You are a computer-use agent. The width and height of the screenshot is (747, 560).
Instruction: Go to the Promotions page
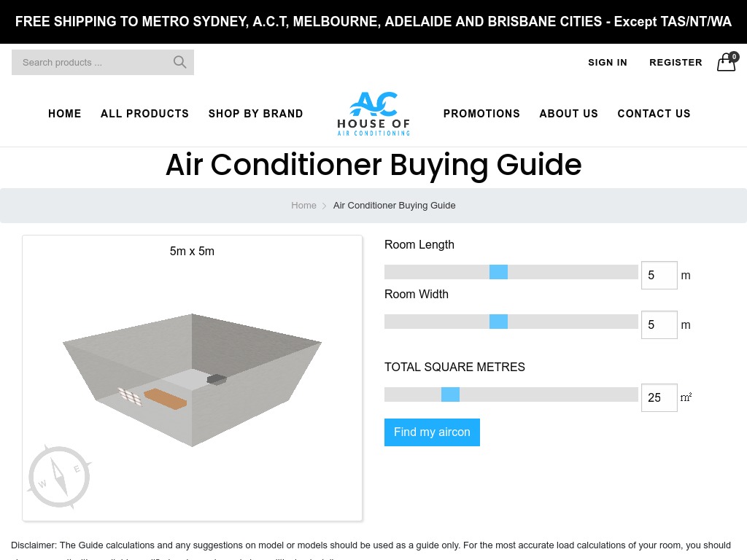(x=481, y=114)
